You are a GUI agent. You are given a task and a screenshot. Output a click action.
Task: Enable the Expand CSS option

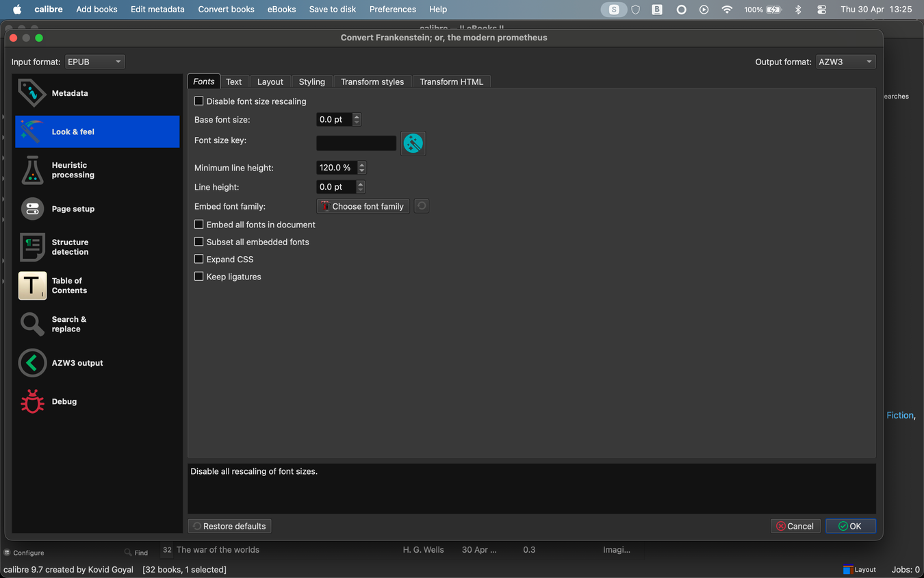click(x=199, y=260)
